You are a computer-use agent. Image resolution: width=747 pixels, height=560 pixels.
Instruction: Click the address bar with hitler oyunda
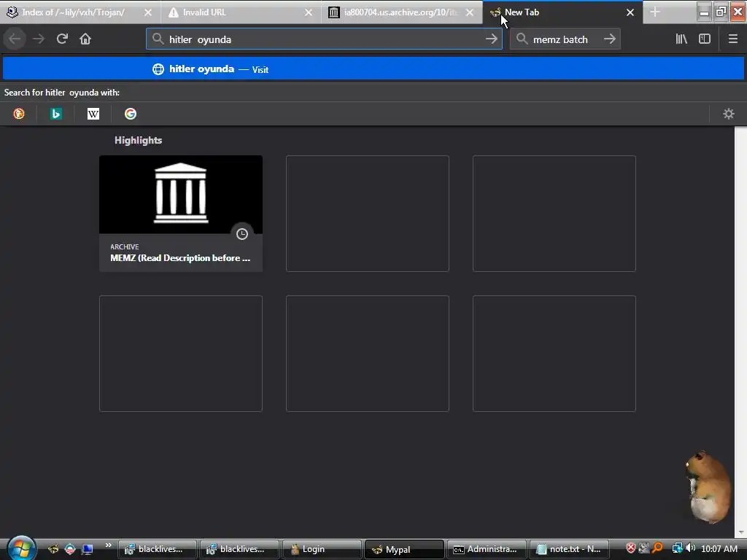pyautogui.click(x=324, y=39)
